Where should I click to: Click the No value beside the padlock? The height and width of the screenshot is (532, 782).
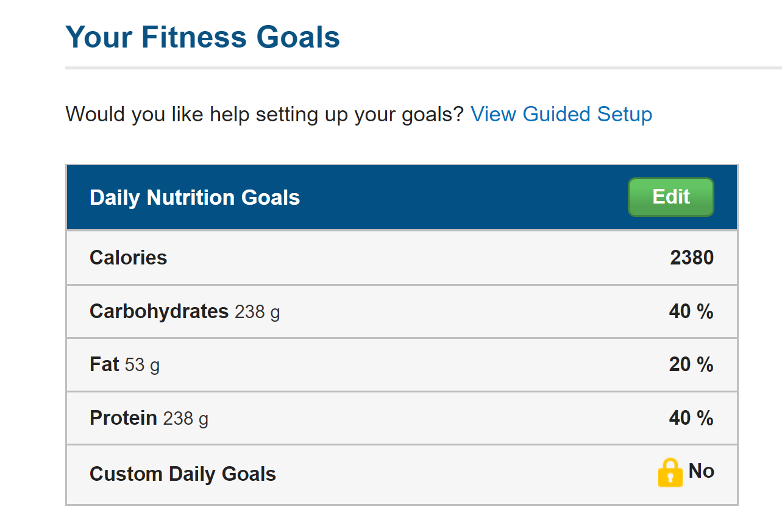[701, 471]
